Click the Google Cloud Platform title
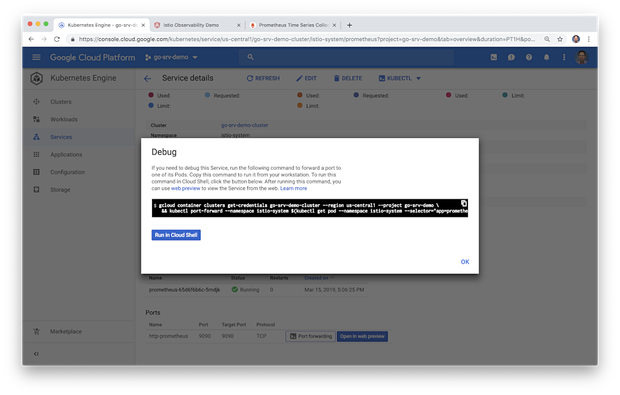 [93, 57]
